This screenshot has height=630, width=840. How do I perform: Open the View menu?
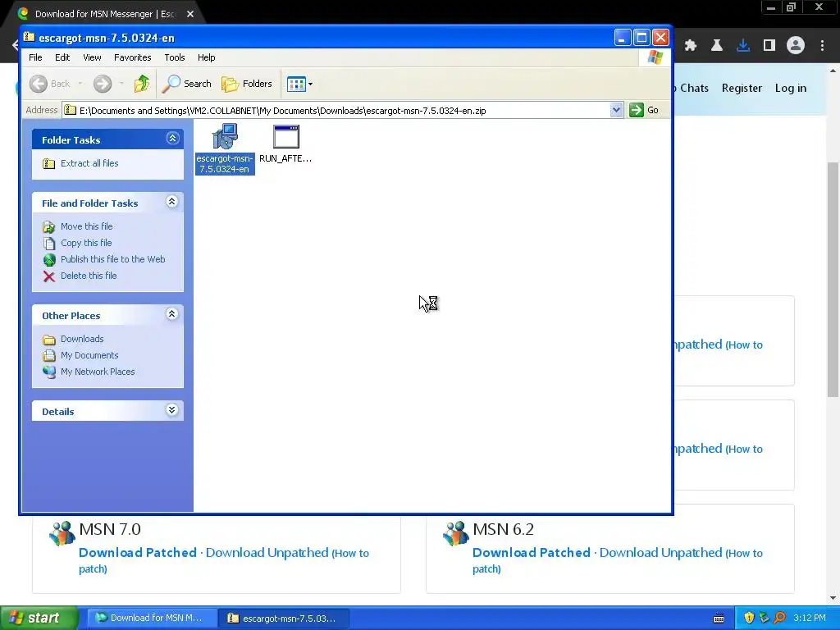[92, 57]
